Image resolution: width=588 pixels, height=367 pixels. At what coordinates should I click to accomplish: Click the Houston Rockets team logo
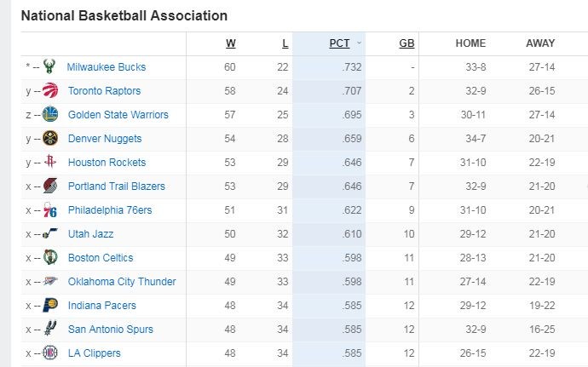point(50,163)
